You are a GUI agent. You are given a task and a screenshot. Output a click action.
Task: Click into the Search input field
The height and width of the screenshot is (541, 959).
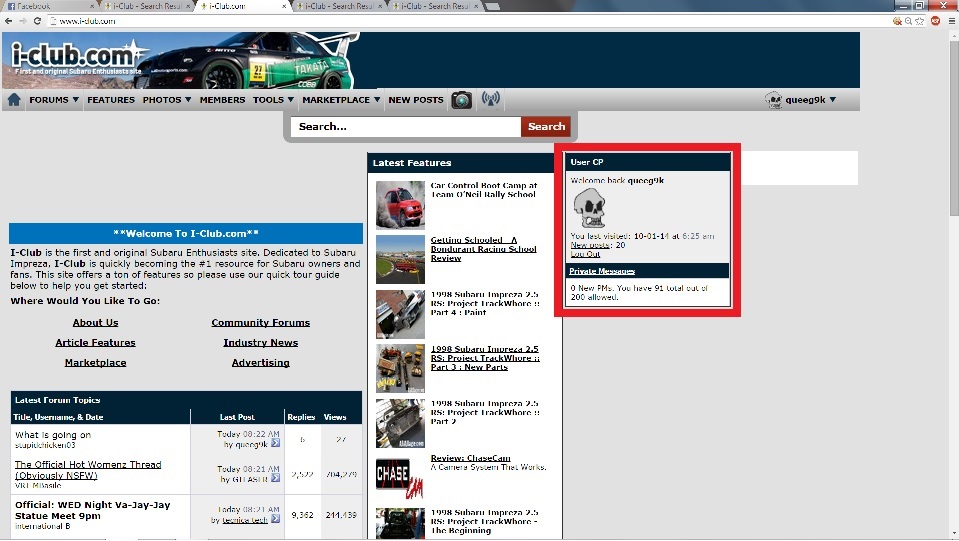click(x=406, y=127)
